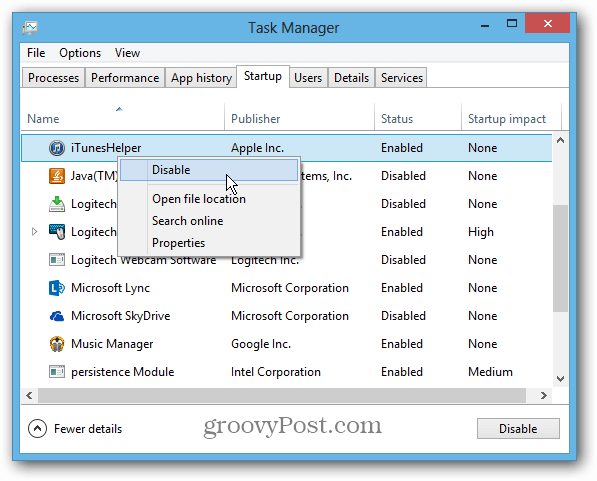
Task: Click the Logitech download icon with green arrow
Action: click(x=57, y=204)
